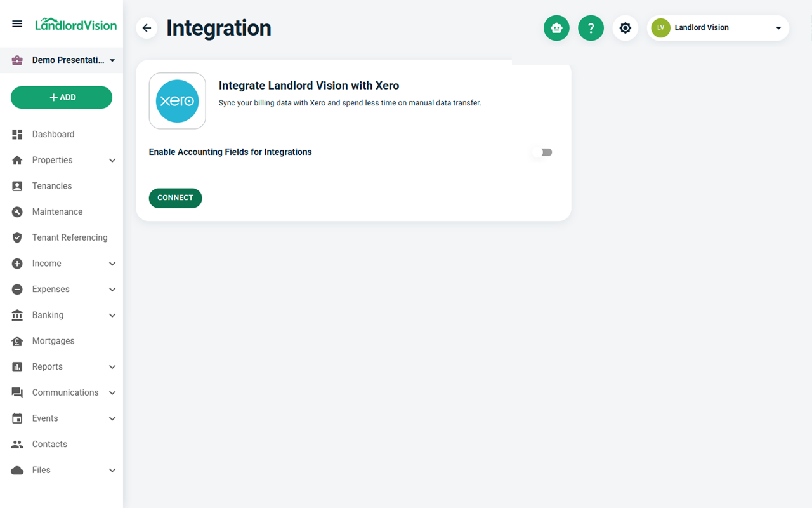The width and height of the screenshot is (812, 508).
Task: Expand the Expenses submenu chevron
Action: point(112,290)
